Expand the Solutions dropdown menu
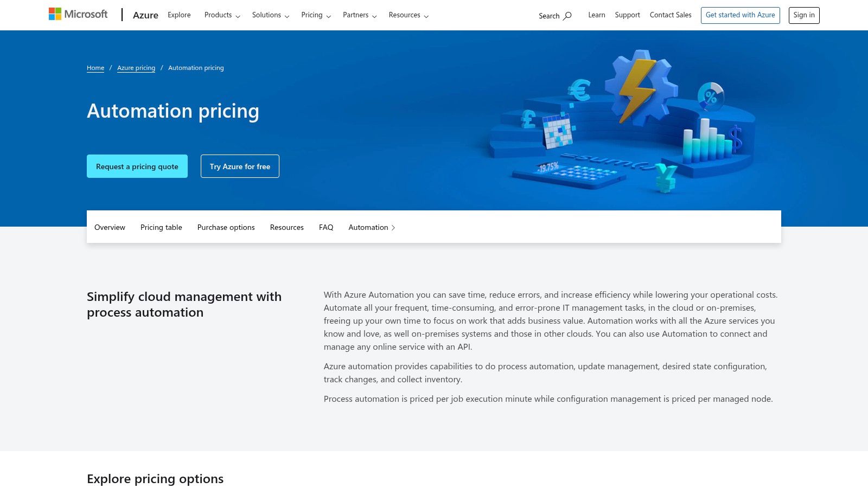 pos(270,15)
